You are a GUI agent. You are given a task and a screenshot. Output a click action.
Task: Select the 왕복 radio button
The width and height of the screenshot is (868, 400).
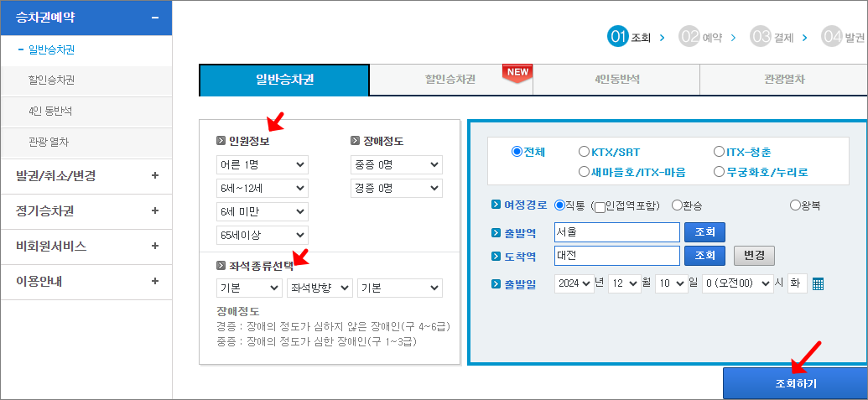coord(795,205)
